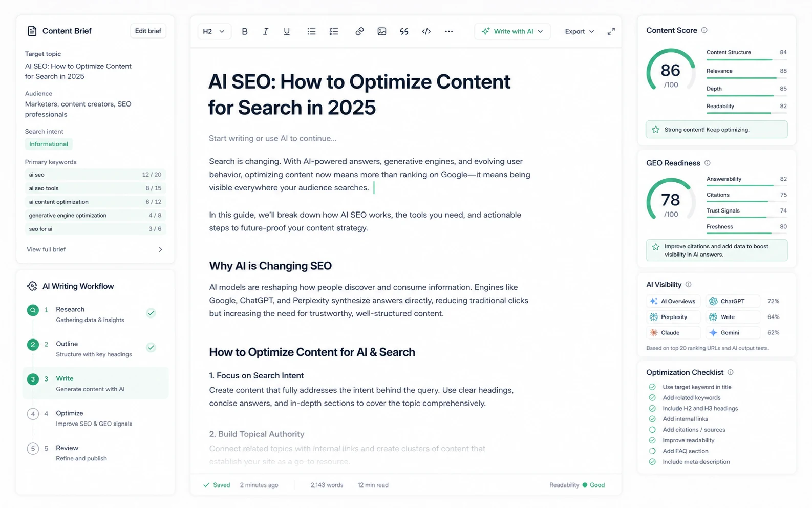
Task: Click the Perplexity logo icon
Action: pyautogui.click(x=653, y=317)
